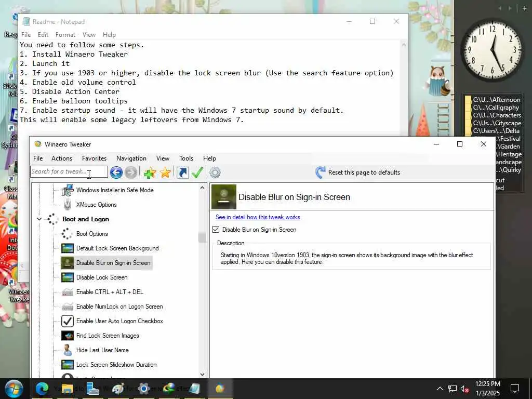Click the blue arrow shortcut toolbar icon

(x=182, y=172)
